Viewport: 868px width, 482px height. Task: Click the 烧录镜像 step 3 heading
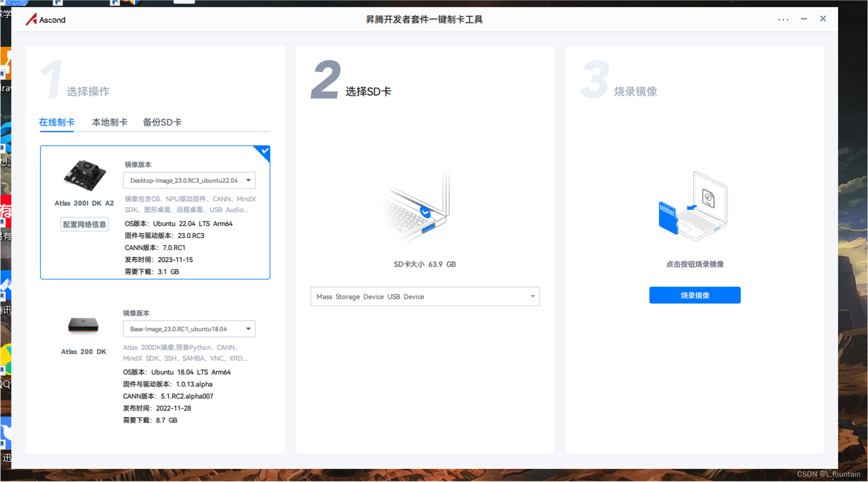pos(636,91)
